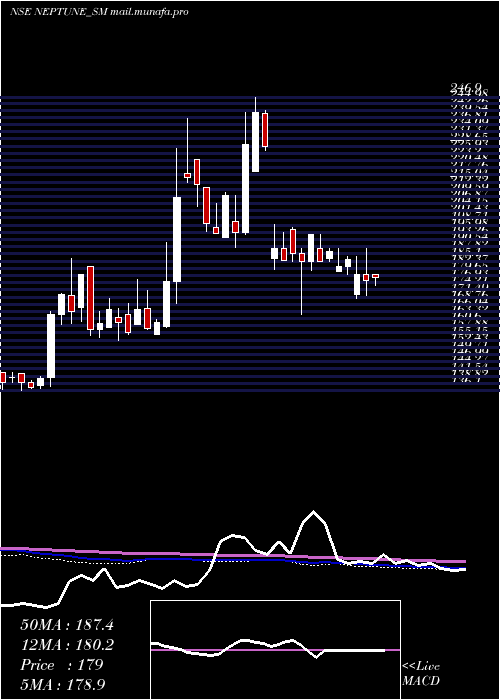Click the 'NSE NEPTUNE_SM mail.munafa.pro' title text
500x700 pixels.
click(x=99, y=12)
